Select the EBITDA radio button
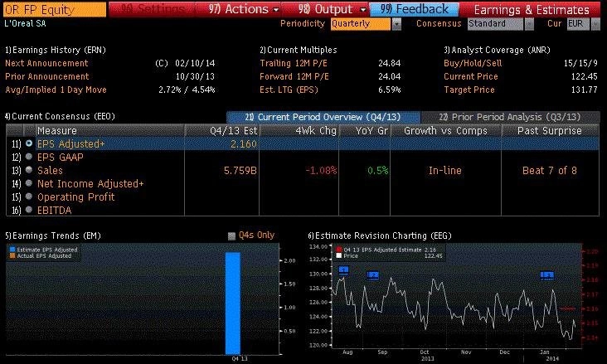 coord(29,210)
